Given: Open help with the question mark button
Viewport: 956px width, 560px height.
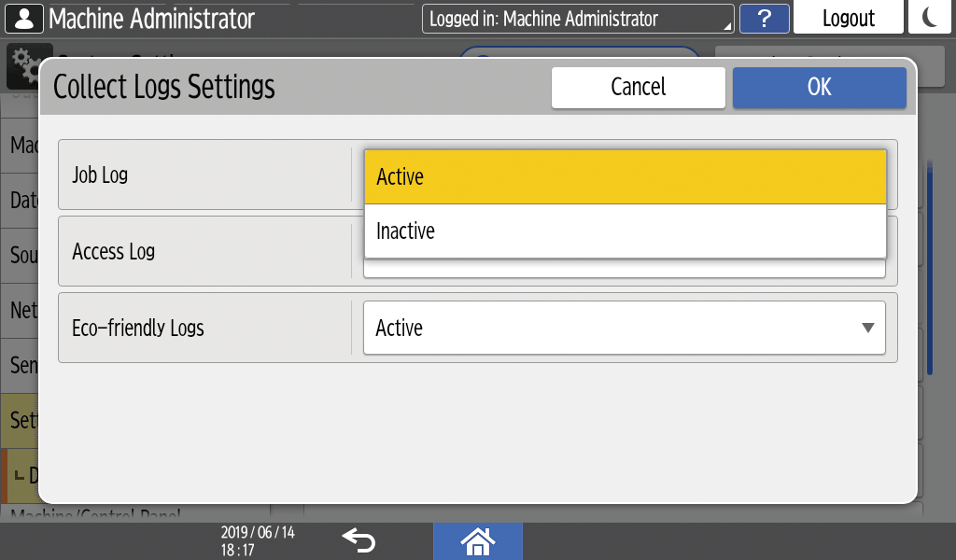Looking at the screenshot, I should point(764,19).
